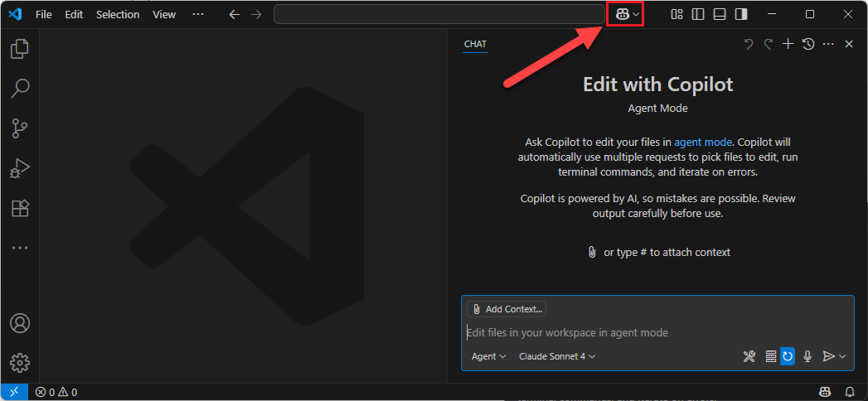
Task: Click the Copilot icon in title bar
Action: 621,14
